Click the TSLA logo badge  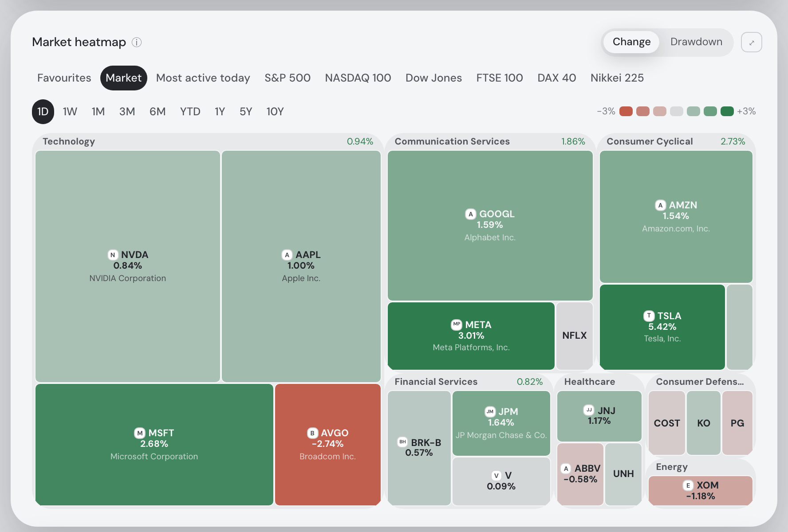649,316
